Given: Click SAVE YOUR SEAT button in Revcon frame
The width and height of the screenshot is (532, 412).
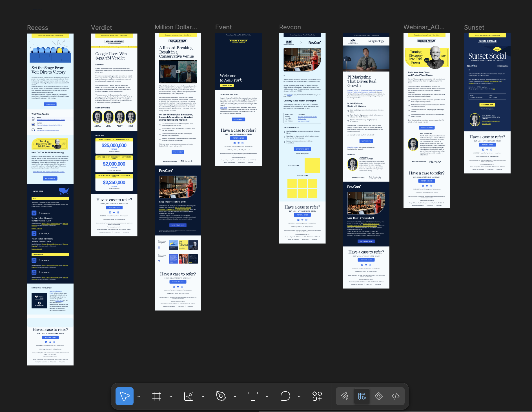Looking at the screenshot, I should [302, 149].
